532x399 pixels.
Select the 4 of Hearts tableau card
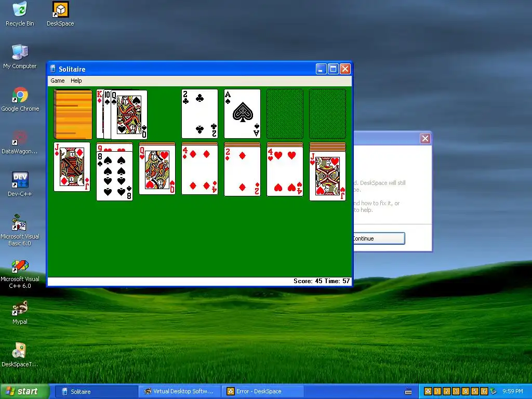(285, 171)
